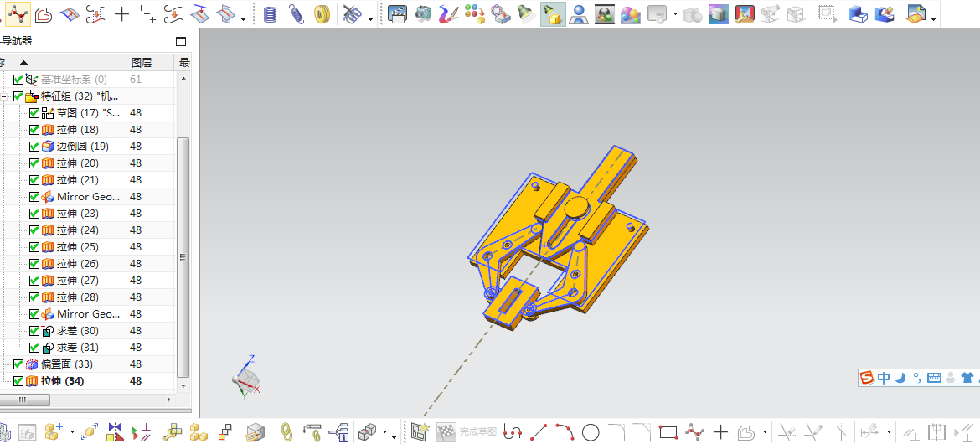
Task: Click the yellow coiled tape icon
Action: 322,14
